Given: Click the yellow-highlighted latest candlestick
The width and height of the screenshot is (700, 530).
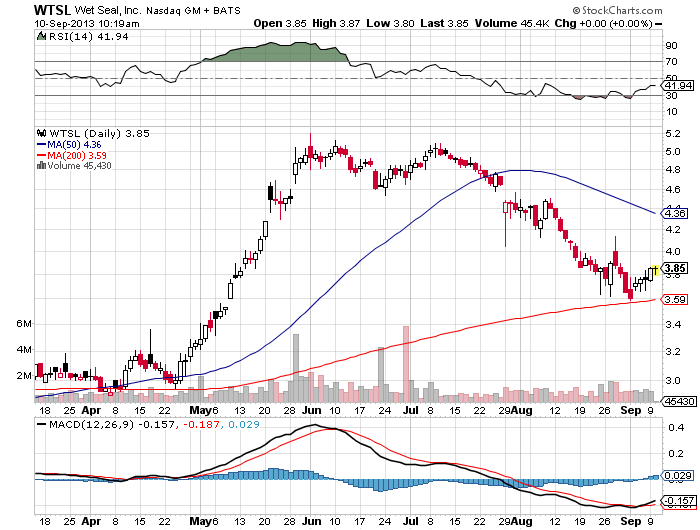Looking at the screenshot, I should [x=655, y=271].
